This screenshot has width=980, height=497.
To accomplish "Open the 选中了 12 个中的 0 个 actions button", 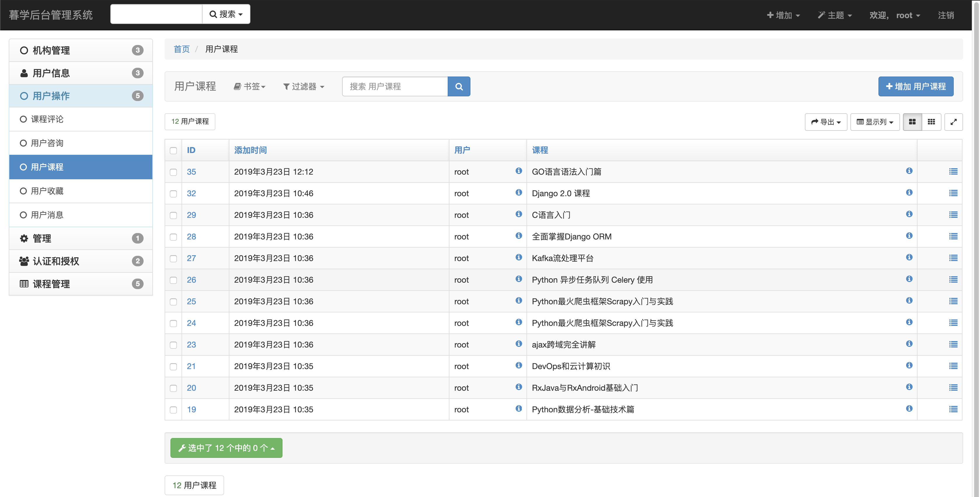I will click(226, 448).
